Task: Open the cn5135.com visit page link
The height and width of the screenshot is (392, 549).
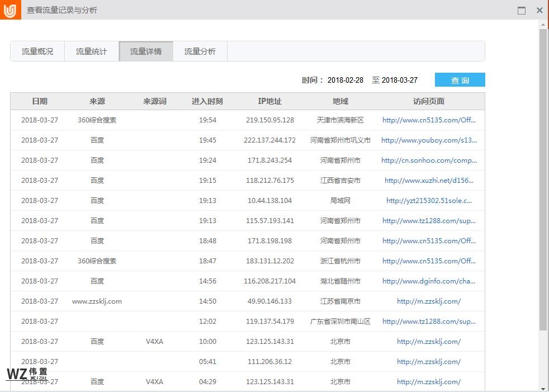Action: point(429,120)
